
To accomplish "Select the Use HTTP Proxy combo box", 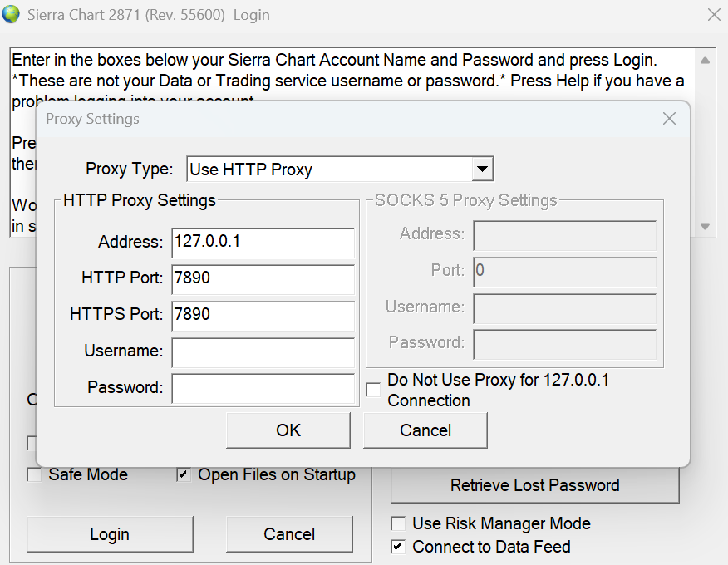I will 331,169.
